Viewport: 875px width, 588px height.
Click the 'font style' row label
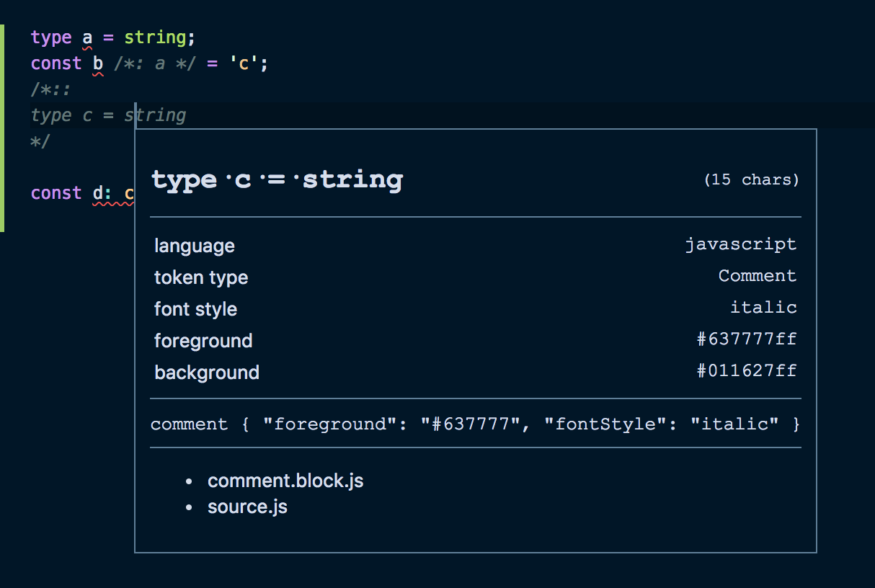pyautogui.click(x=195, y=309)
